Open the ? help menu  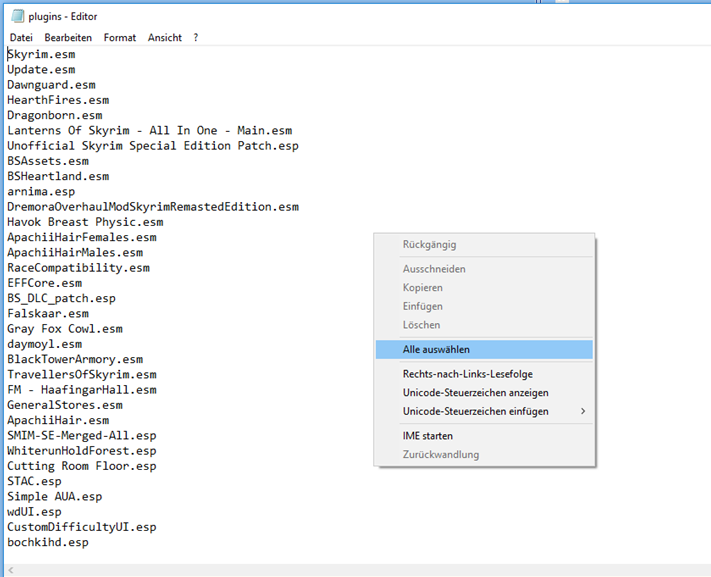196,37
